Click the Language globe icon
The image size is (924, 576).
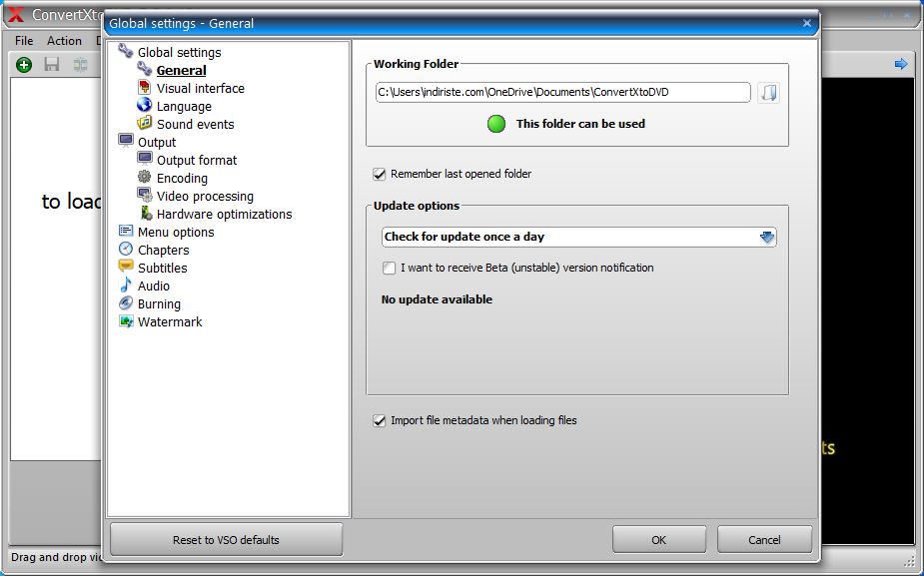(145, 106)
